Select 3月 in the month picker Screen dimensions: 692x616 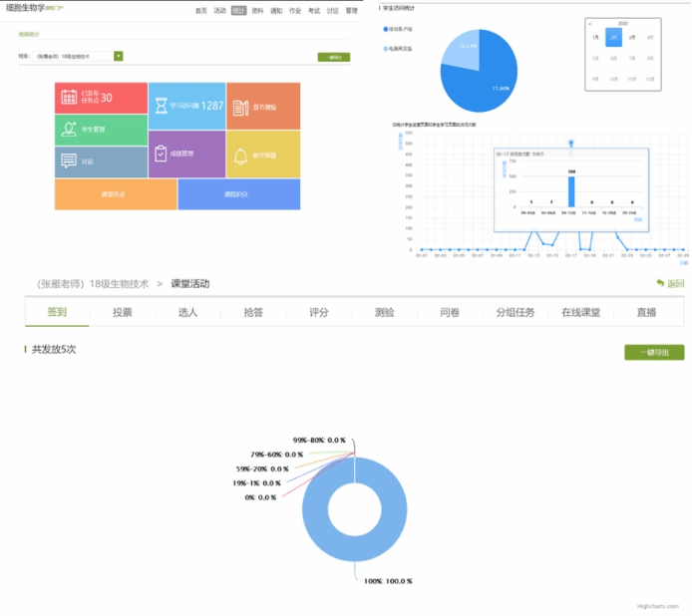click(x=632, y=37)
